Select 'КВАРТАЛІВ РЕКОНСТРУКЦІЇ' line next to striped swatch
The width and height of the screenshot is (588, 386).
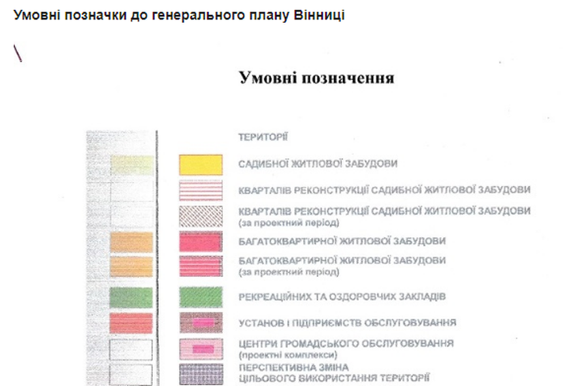(x=384, y=190)
